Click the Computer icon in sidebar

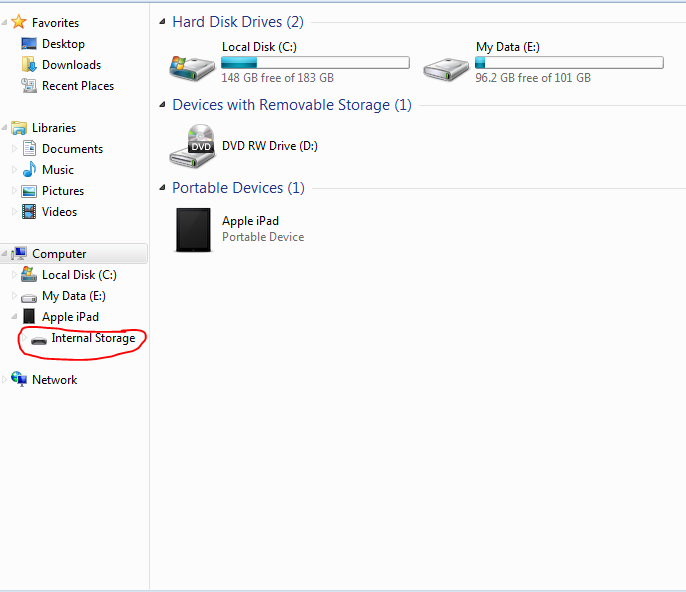[x=19, y=253]
